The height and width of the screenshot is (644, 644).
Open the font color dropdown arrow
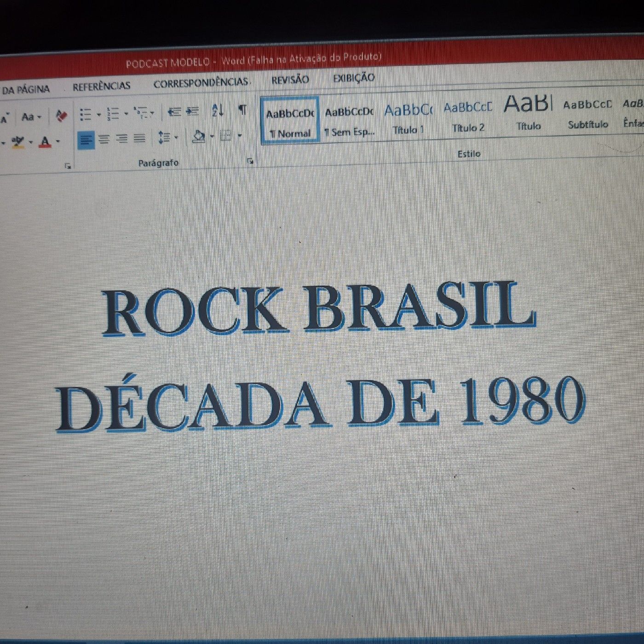pos(57,142)
